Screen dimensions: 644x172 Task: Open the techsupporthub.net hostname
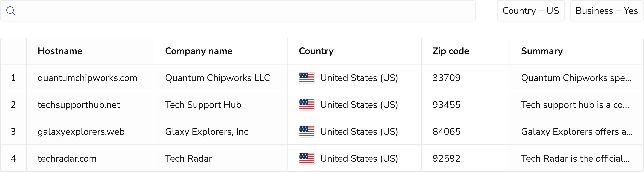[x=79, y=105]
